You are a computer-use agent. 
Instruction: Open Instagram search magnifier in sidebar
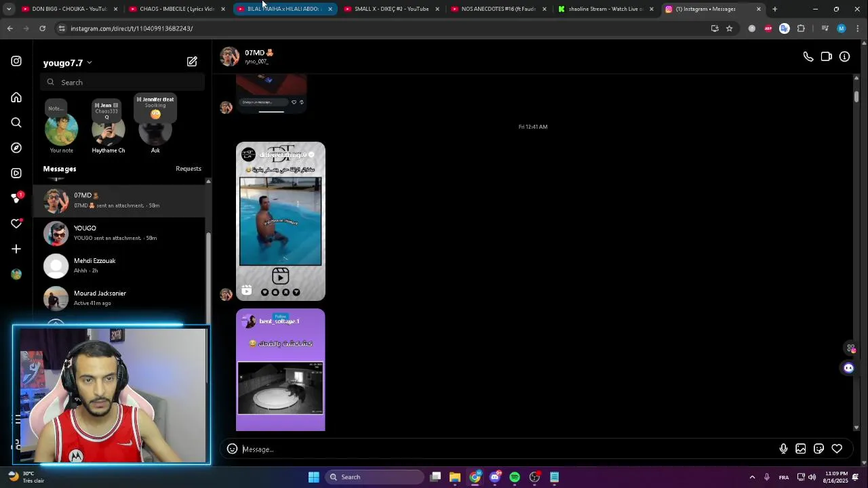click(x=16, y=123)
